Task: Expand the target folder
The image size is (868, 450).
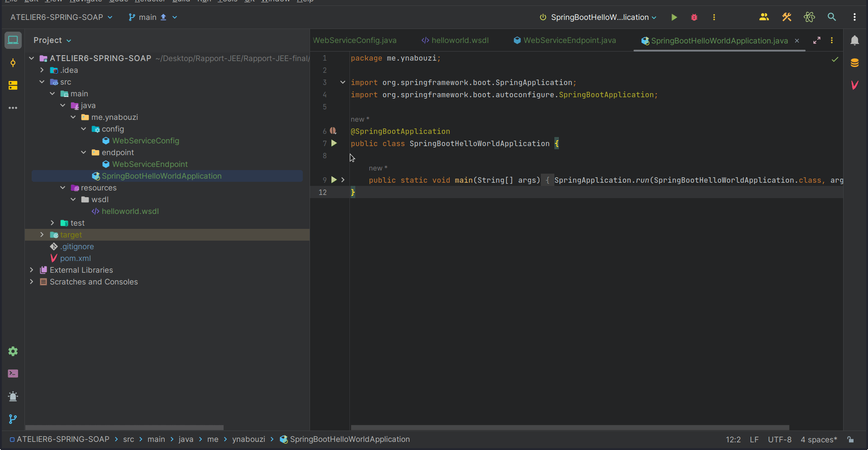Action: point(42,235)
